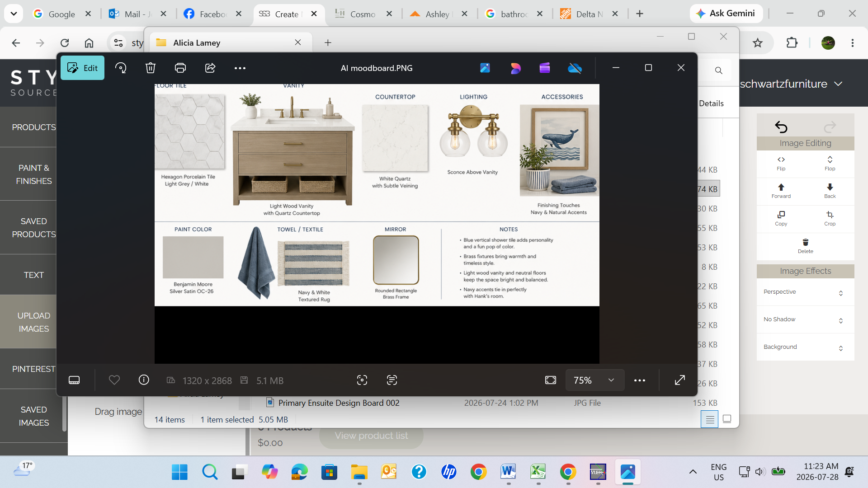Image resolution: width=868 pixels, height=488 pixels.
Task: Open the Chrome extensions menu
Action: coord(792,43)
